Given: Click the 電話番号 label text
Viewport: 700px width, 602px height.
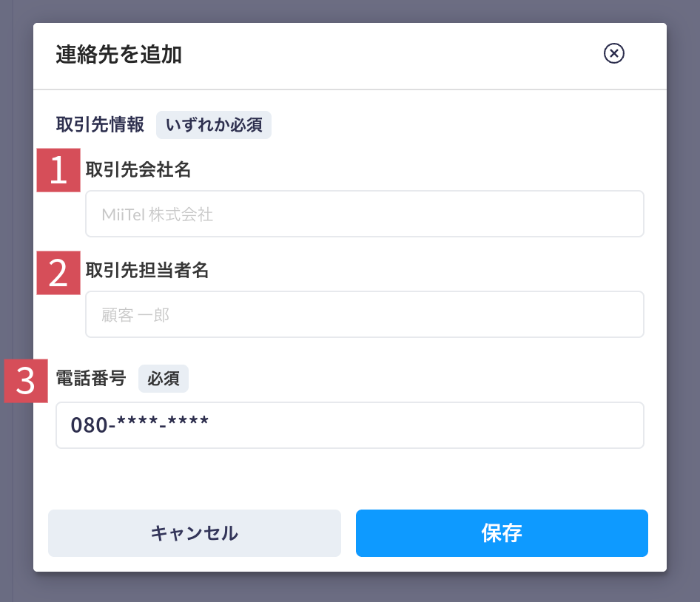Looking at the screenshot, I should (x=91, y=379).
